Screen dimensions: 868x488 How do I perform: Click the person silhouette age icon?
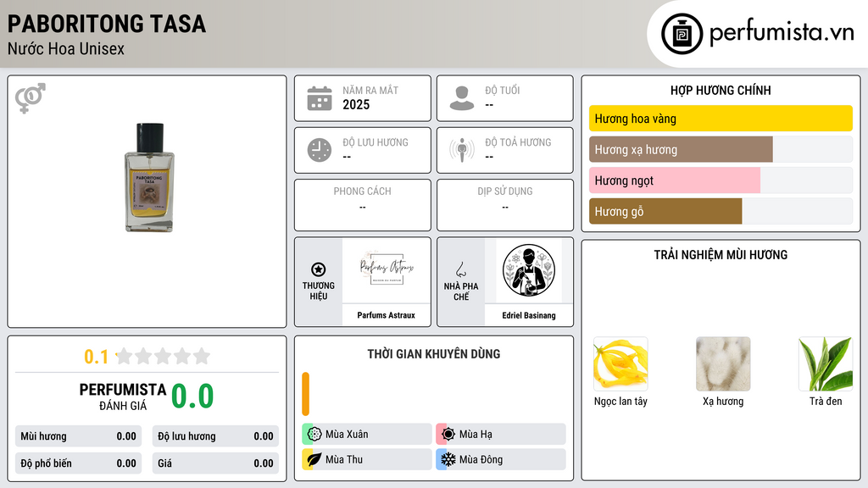(462, 98)
